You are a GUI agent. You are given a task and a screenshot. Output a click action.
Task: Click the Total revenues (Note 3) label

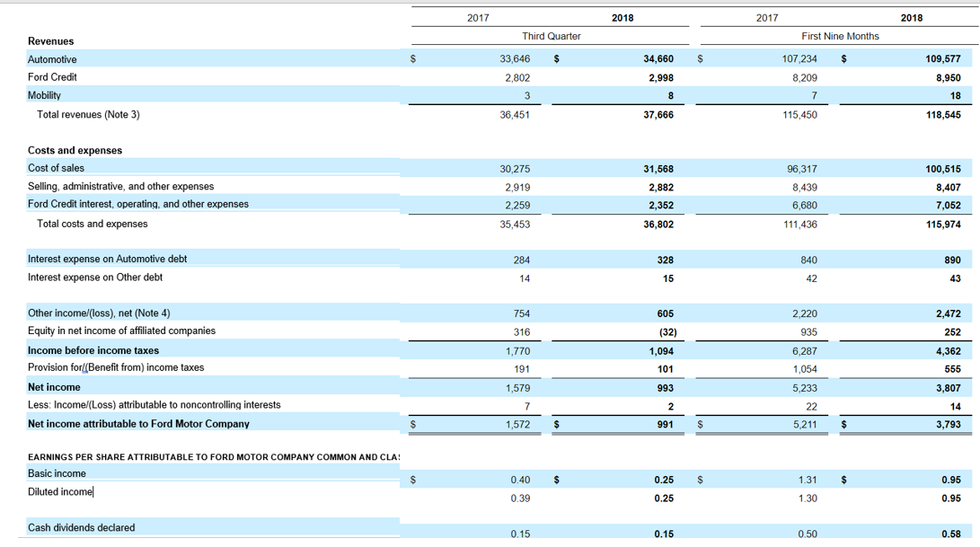pyautogui.click(x=87, y=114)
